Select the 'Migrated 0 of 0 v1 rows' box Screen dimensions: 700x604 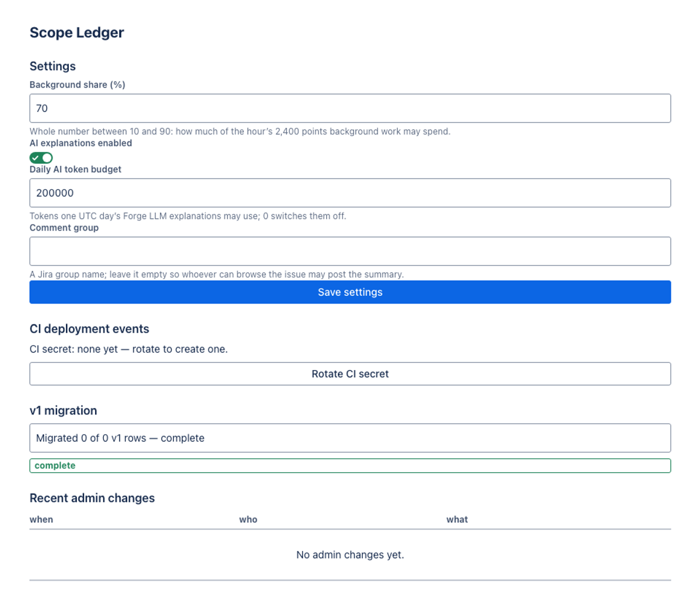[x=350, y=438]
